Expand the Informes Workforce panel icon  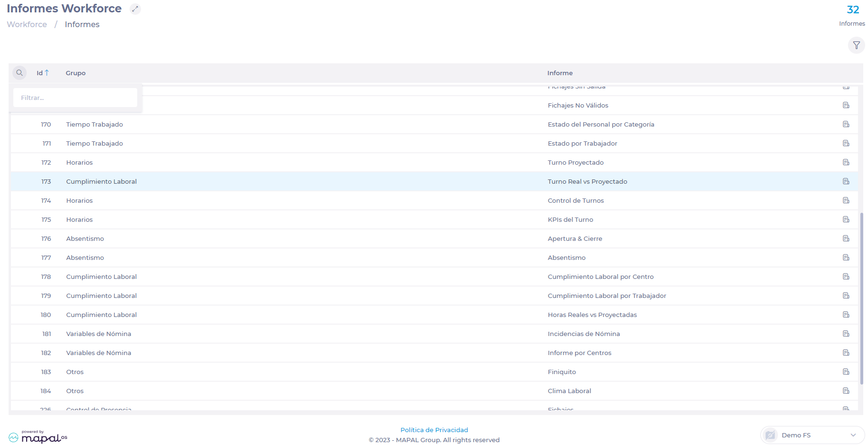[135, 9]
